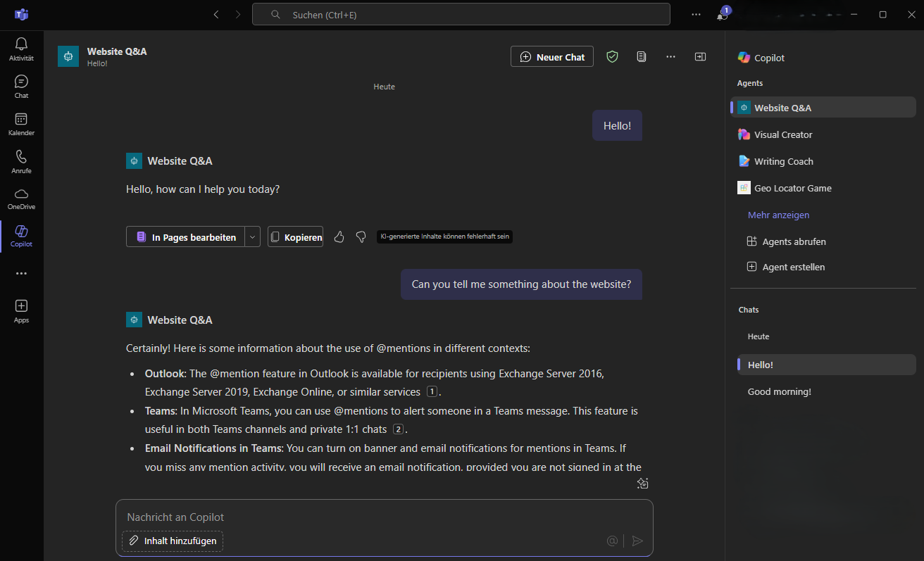Click the green shield protection icon
The width and height of the screenshot is (924, 561).
[x=612, y=56]
